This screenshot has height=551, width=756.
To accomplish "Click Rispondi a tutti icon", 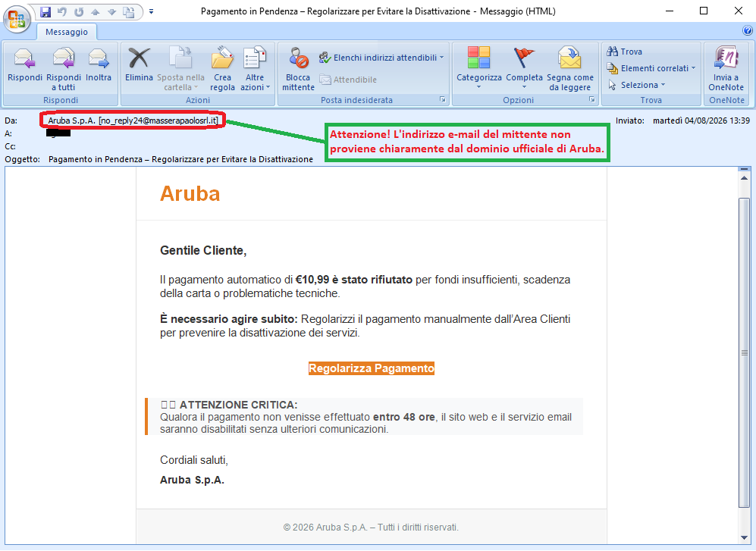I will pyautogui.click(x=64, y=59).
